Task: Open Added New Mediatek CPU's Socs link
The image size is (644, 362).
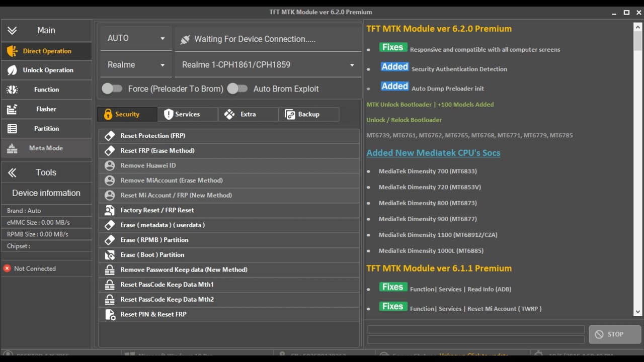Action: [x=433, y=153]
